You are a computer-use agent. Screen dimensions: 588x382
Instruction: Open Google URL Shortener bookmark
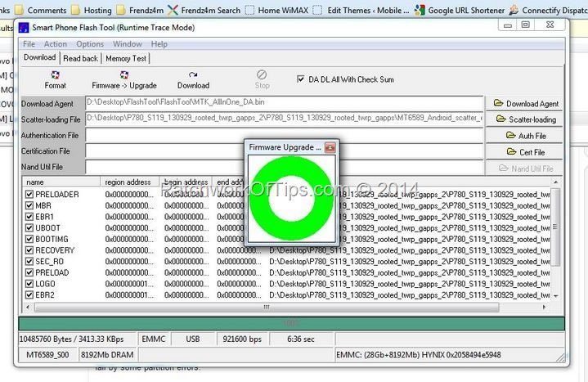(460, 10)
